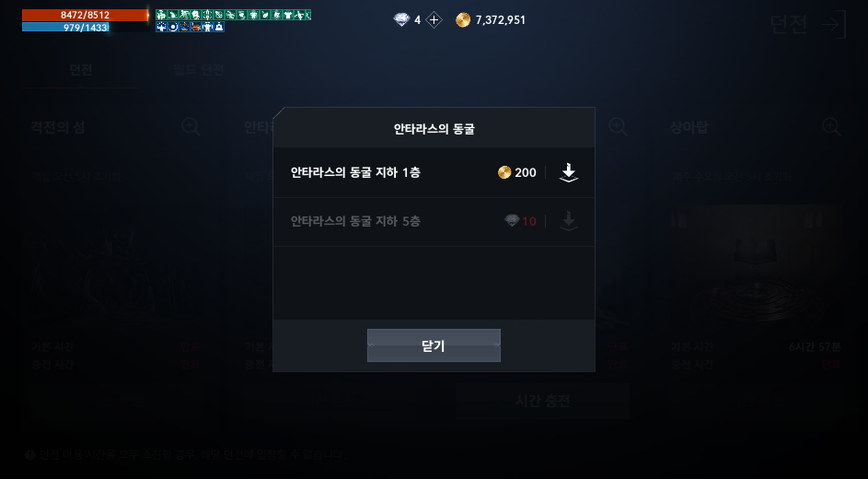Select the 던전 tab
868x479 pixels.
coord(81,70)
